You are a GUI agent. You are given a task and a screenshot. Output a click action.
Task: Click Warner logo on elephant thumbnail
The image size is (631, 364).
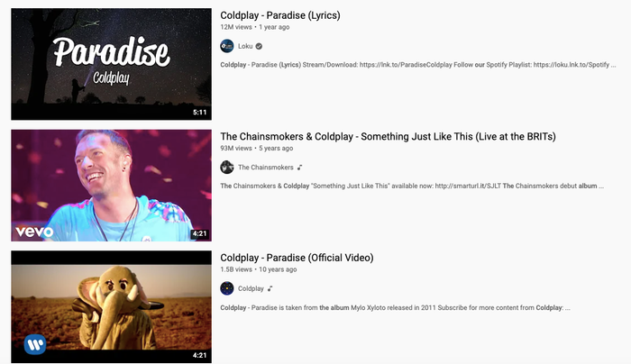[35, 344]
